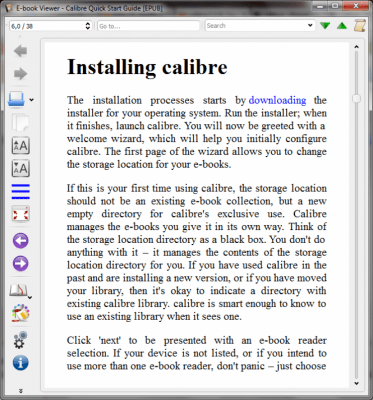Click the gray Forward arrow icon

[x=20, y=74]
